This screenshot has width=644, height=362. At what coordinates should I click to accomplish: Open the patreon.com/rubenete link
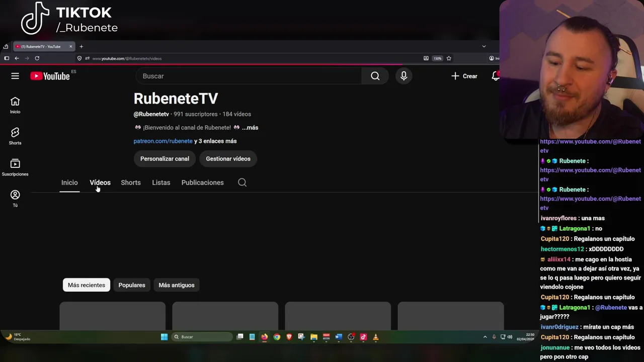tap(163, 141)
